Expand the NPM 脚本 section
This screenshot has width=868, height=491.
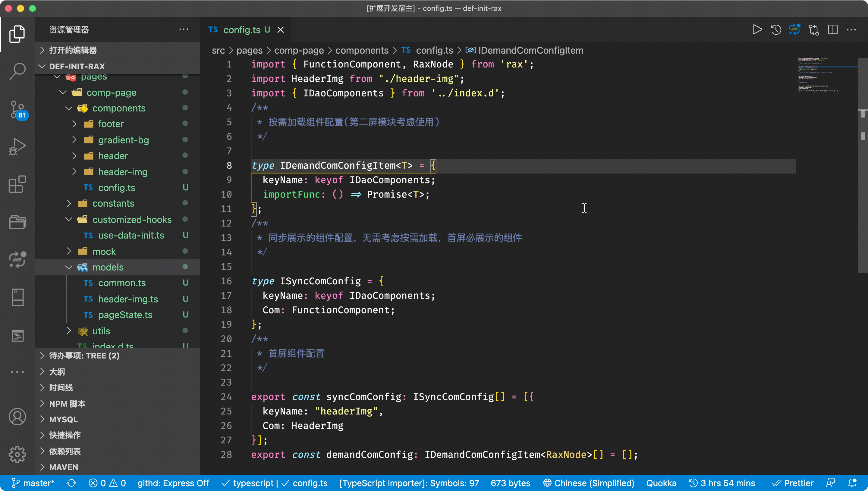tap(118, 403)
